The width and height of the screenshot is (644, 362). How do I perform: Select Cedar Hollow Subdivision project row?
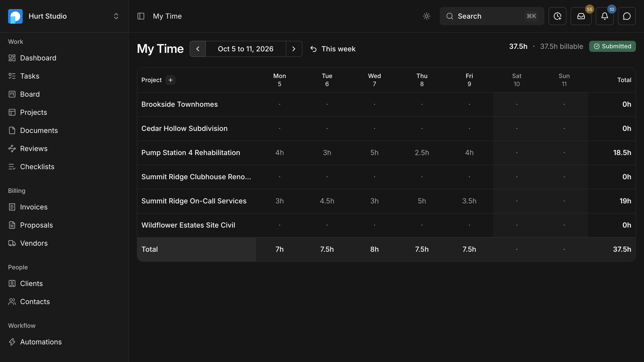click(386, 128)
